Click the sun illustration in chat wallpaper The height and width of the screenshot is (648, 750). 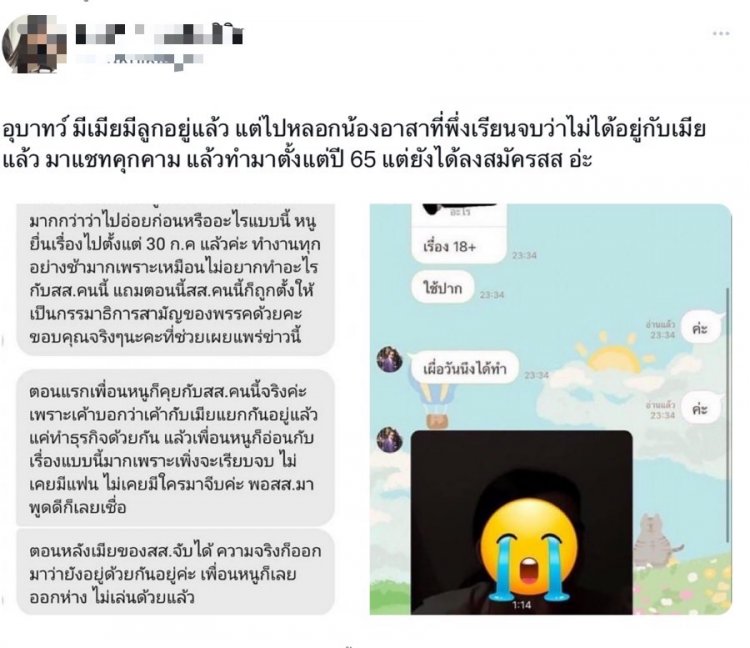pos(615,354)
